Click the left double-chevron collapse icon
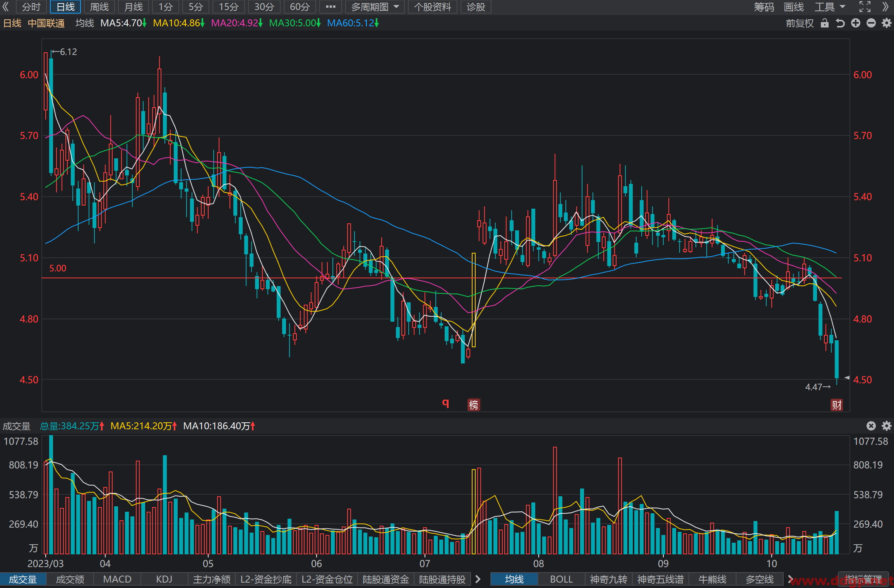 coord(5,7)
